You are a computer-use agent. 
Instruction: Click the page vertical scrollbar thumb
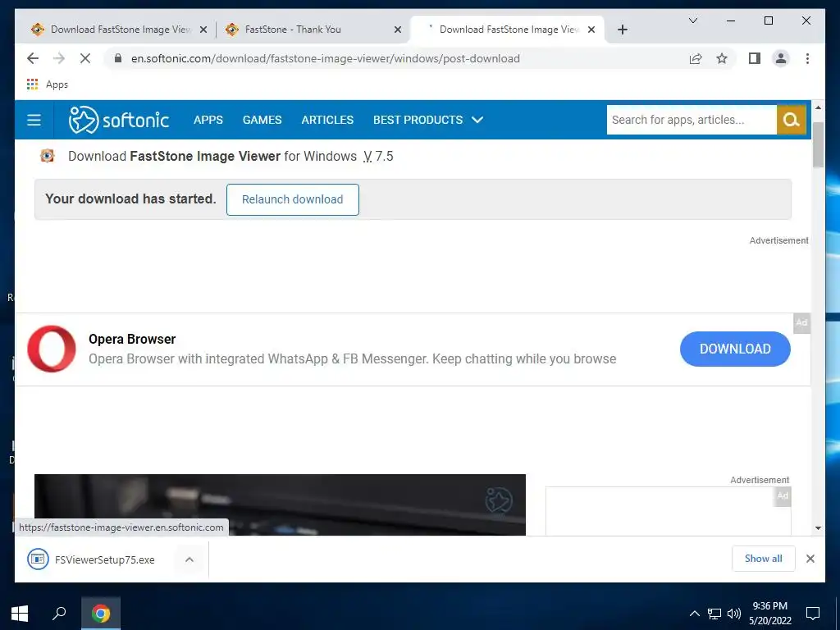point(818,144)
